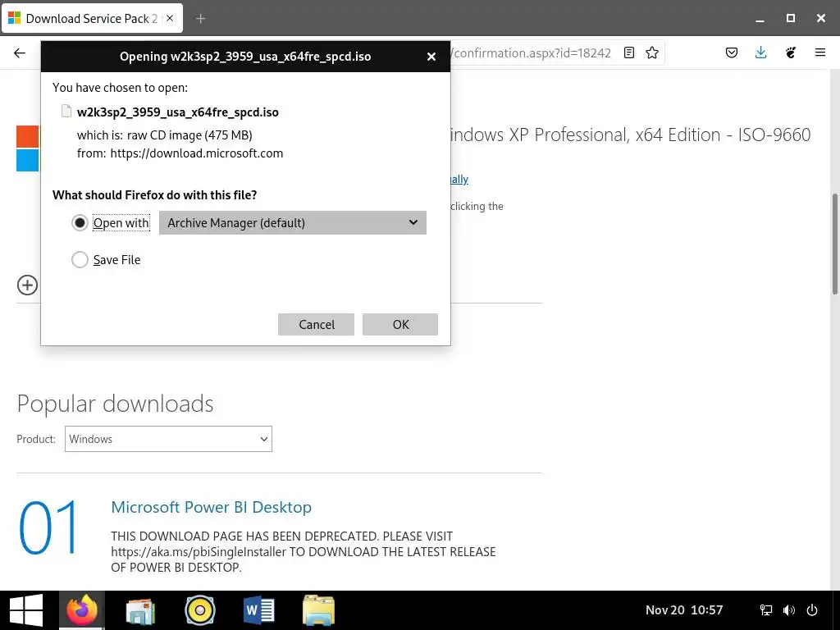Image resolution: width=840 pixels, height=630 pixels.
Task: Minimize the browser window
Action: tap(760, 19)
